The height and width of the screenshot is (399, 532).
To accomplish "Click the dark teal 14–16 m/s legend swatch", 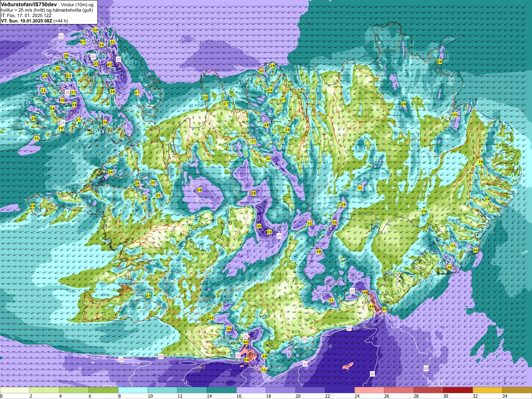I will [222, 391].
